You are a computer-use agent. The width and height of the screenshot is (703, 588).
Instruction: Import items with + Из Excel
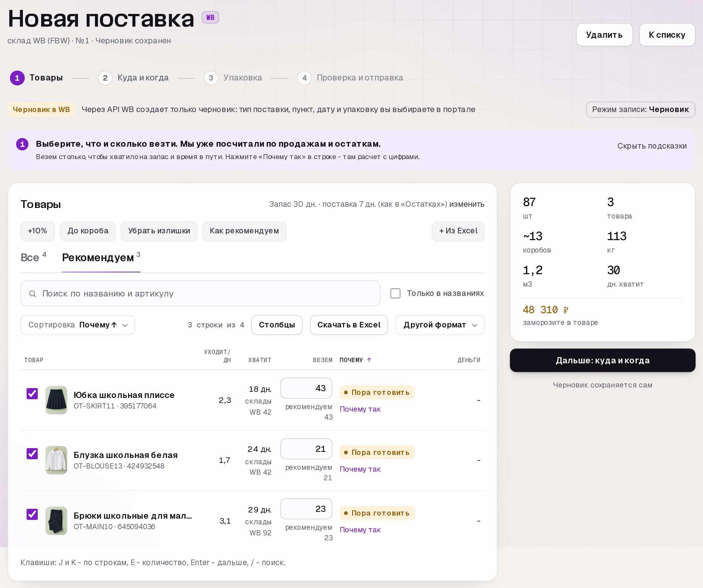tap(458, 231)
